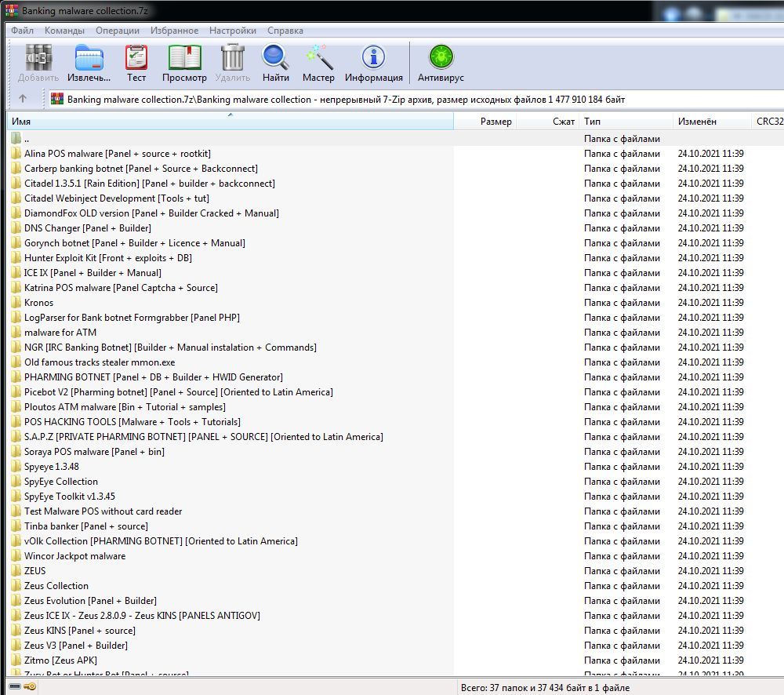Select Picebot V2 [Pharming botnet] folder
This screenshot has height=695, width=784.
click(x=178, y=391)
